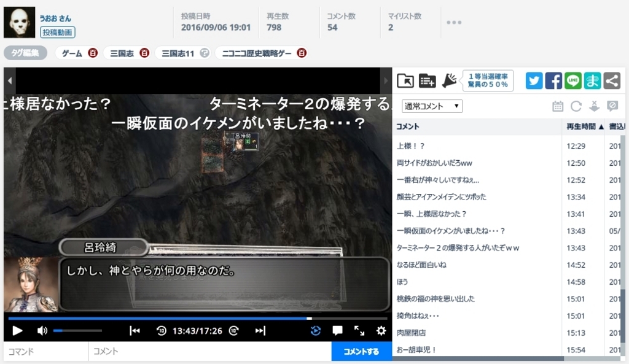Open the comment calendar icon
The height and width of the screenshot is (364, 629).
click(x=558, y=106)
